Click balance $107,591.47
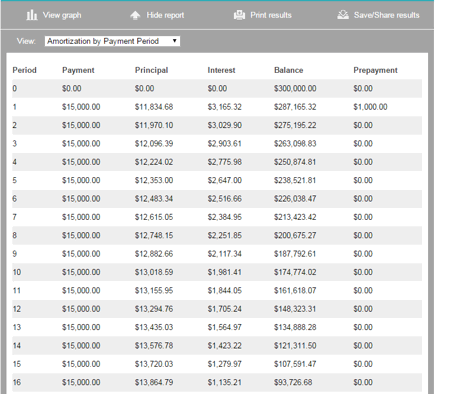This screenshot has height=394, width=450. (295, 364)
